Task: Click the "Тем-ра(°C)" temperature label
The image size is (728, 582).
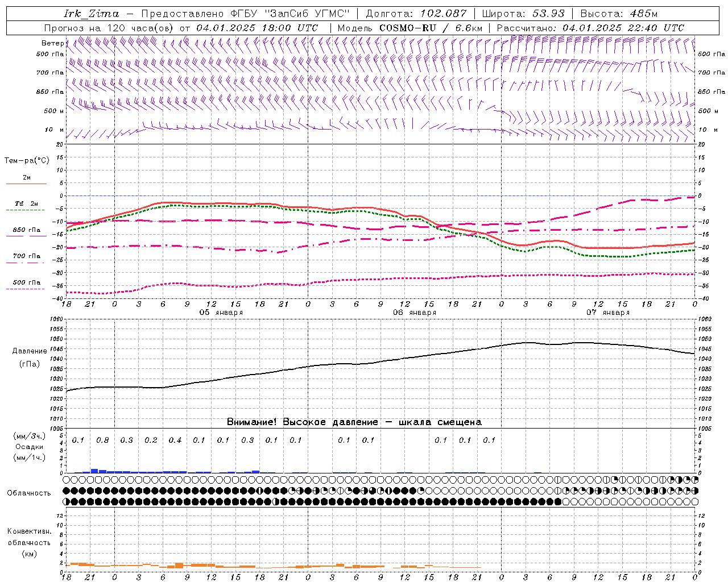Action: tap(27, 160)
